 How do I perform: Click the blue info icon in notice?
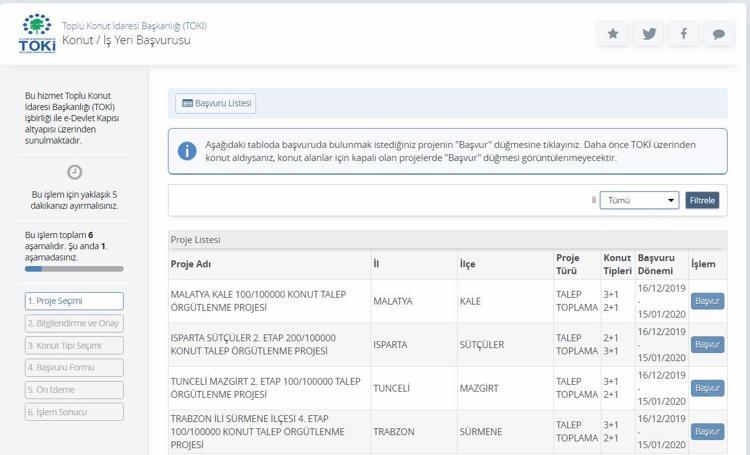coord(187,151)
